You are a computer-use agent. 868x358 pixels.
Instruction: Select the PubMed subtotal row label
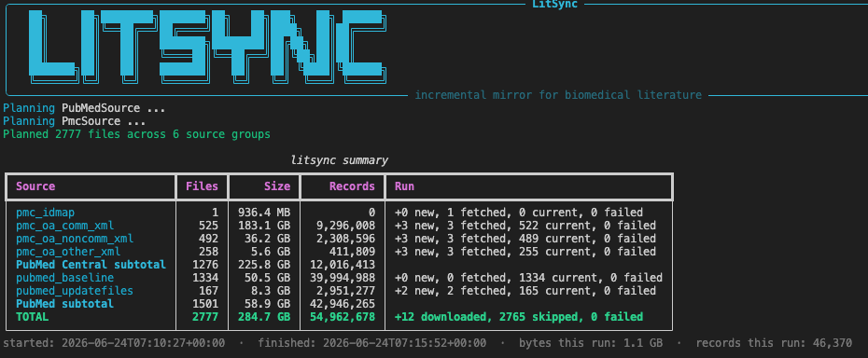point(64,304)
